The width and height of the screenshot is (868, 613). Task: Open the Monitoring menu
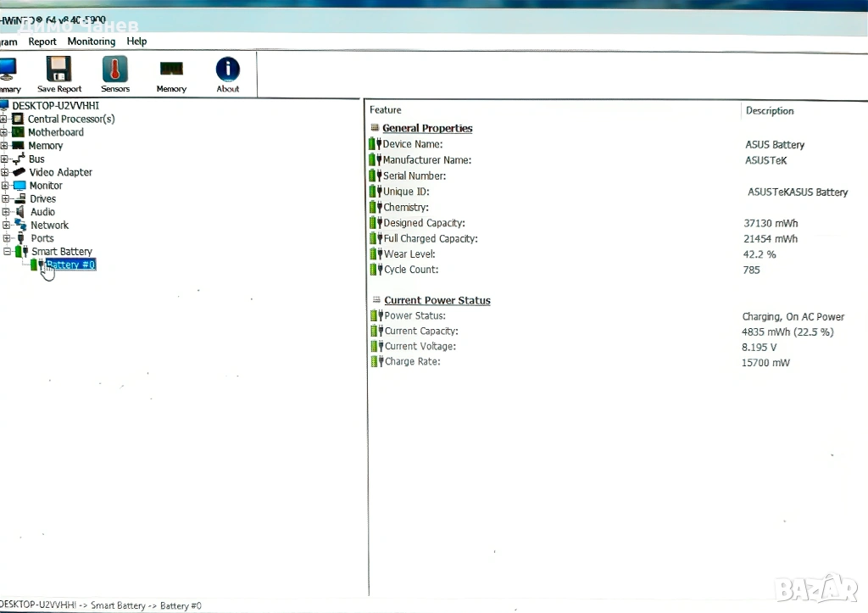tap(91, 42)
